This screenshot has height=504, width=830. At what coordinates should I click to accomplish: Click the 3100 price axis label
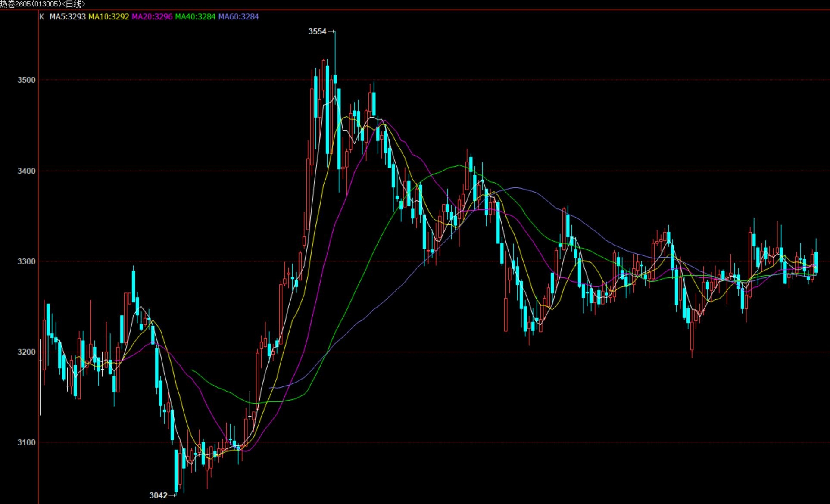[26, 442]
